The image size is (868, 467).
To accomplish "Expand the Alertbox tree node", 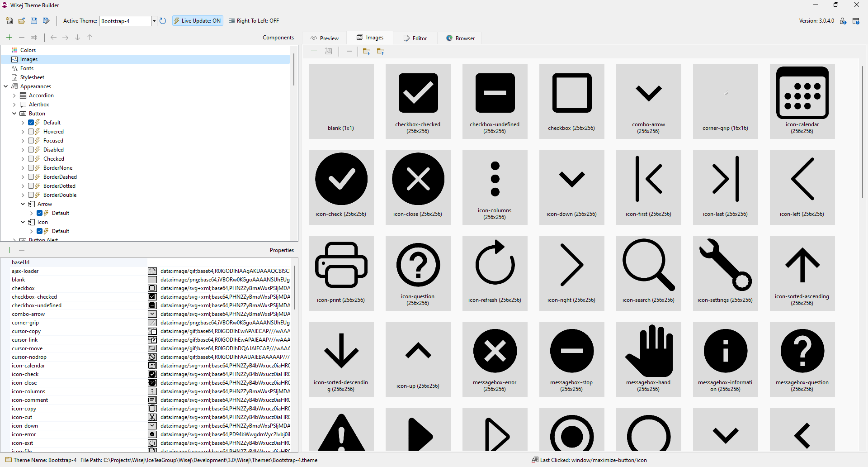I will (x=14, y=105).
